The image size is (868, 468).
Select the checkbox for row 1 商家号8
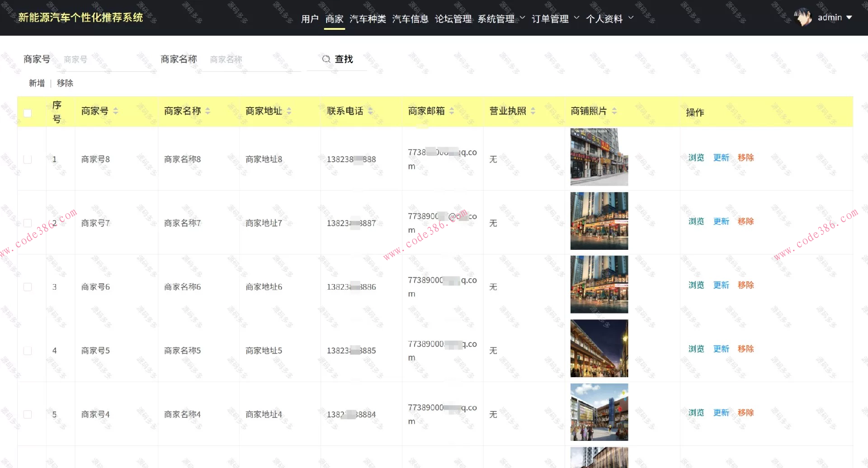(x=28, y=159)
